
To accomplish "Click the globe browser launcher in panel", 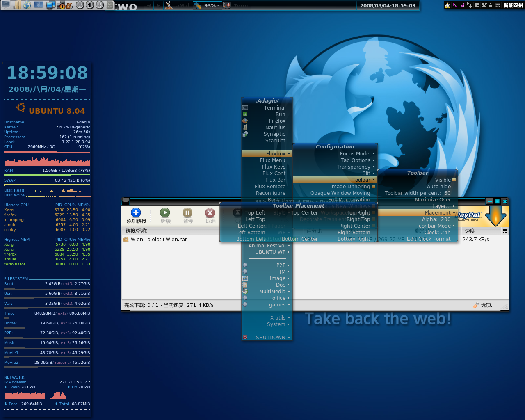I will point(27,5).
